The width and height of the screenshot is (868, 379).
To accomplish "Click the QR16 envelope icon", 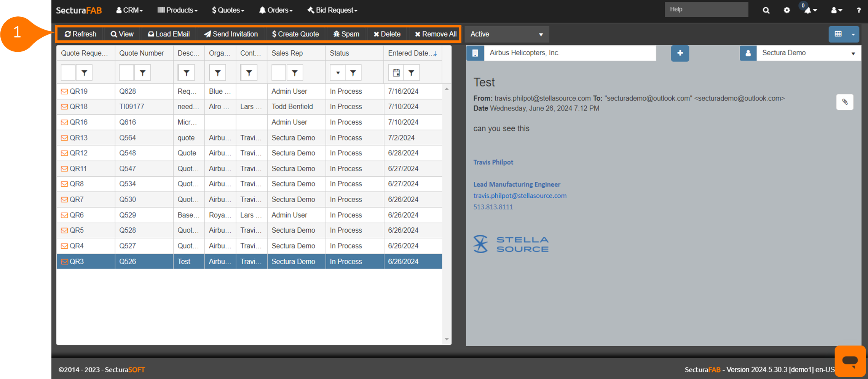I will pyautogui.click(x=64, y=122).
